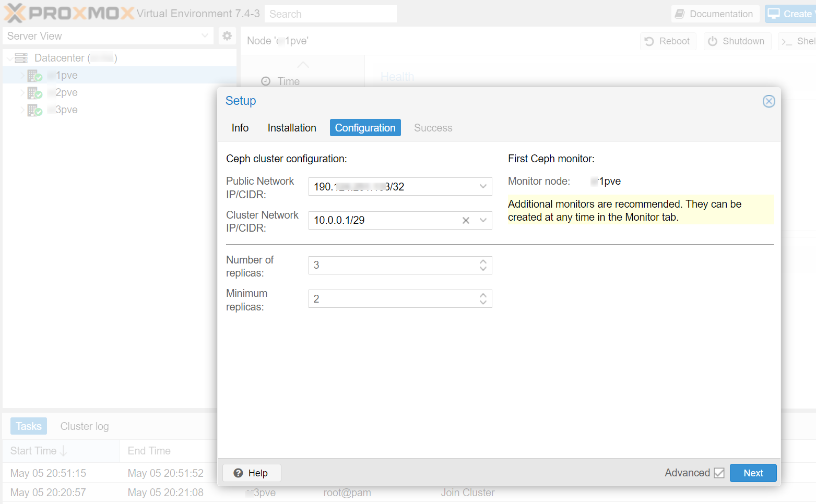Click the Proxmox logo
Screen dimensions: 816x504
69,13
